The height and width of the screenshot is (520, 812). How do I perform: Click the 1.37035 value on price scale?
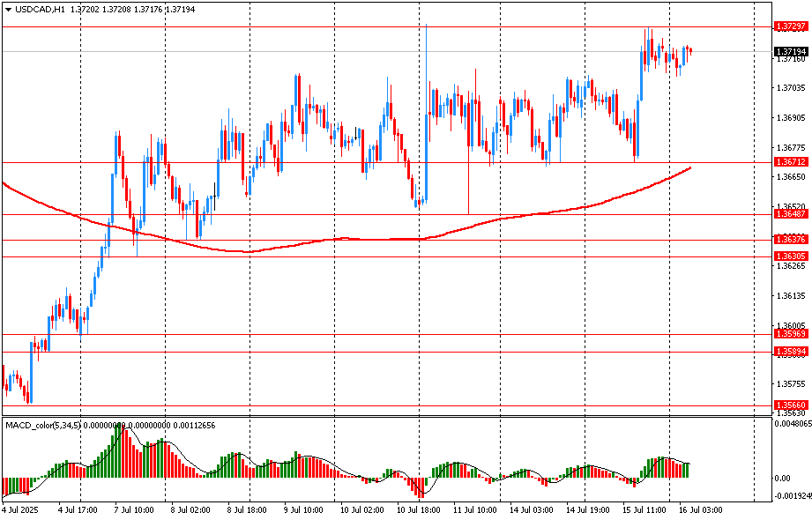pos(790,88)
